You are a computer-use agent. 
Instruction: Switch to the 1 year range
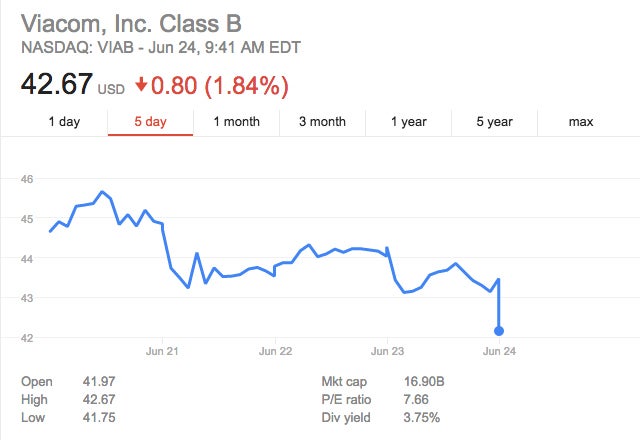click(408, 122)
